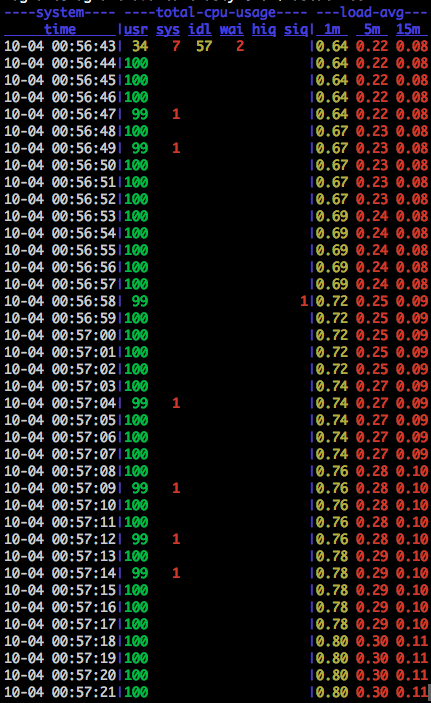Click 1m load 0.67 in 00:56:48 row
Viewport: 431px width, 703px height.
[x=332, y=131]
